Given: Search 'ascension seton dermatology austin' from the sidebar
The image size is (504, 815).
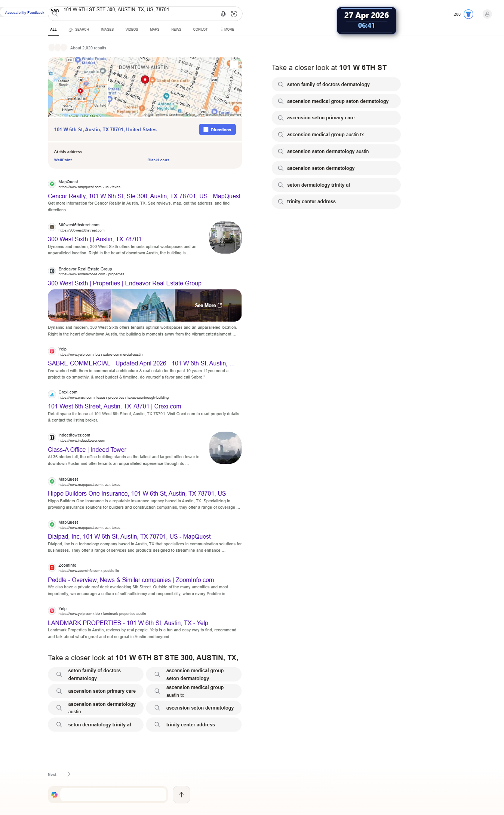Looking at the screenshot, I should 336,151.
